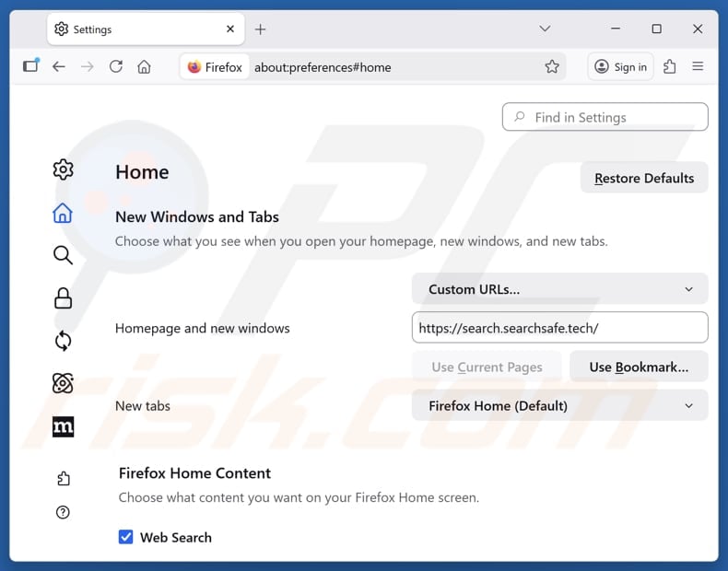This screenshot has width=728, height=571.
Task: Click Restore Defaults button
Action: pyautogui.click(x=644, y=178)
